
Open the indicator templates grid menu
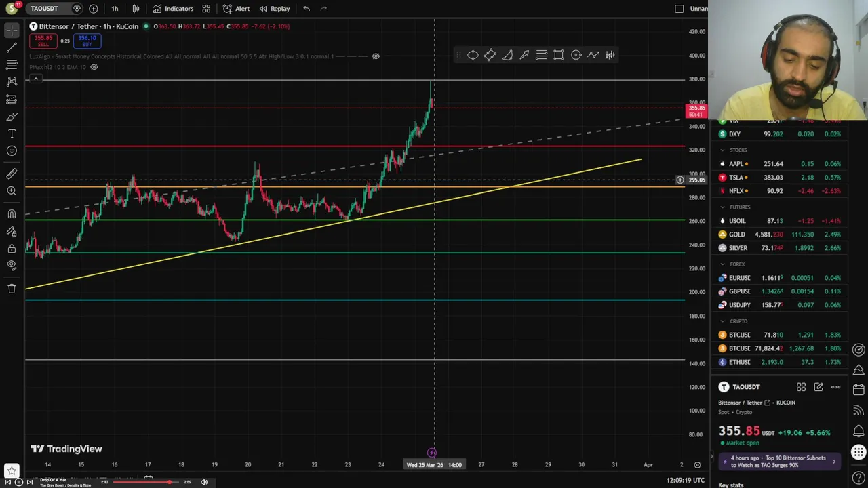(x=206, y=9)
